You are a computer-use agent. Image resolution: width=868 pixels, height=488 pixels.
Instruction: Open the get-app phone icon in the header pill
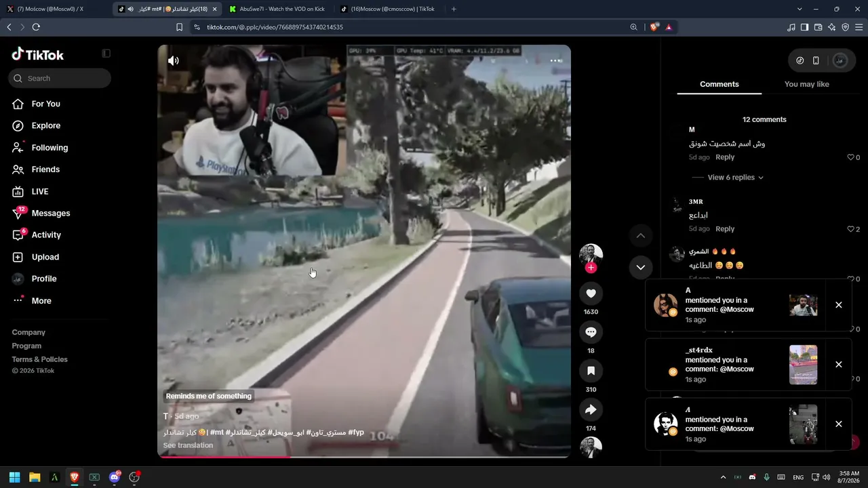(816, 60)
